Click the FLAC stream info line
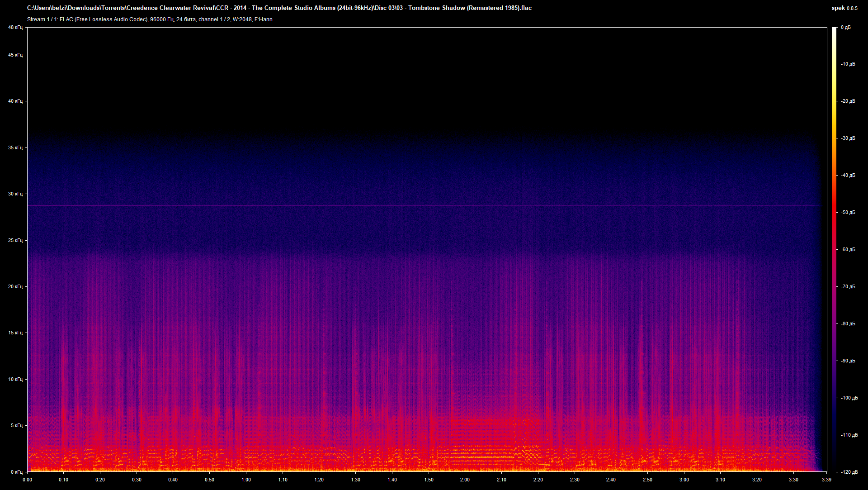 [150, 19]
